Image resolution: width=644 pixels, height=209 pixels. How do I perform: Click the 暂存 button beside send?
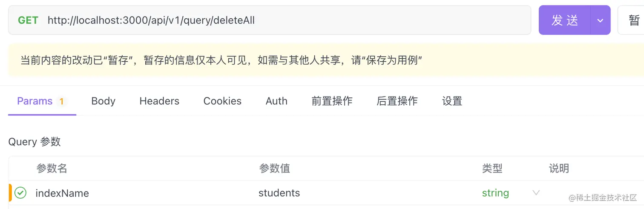[x=633, y=20]
